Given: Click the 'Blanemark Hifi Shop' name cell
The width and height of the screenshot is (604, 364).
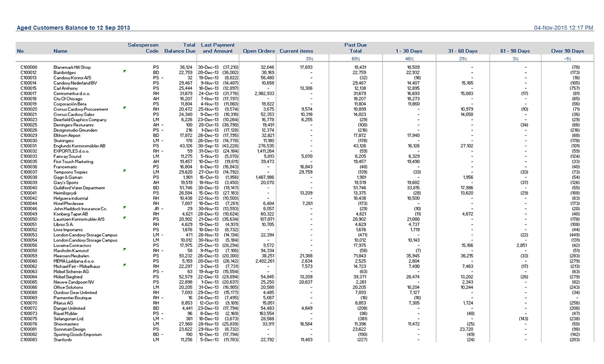Looking at the screenshot, I should click(x=72, y=67).
